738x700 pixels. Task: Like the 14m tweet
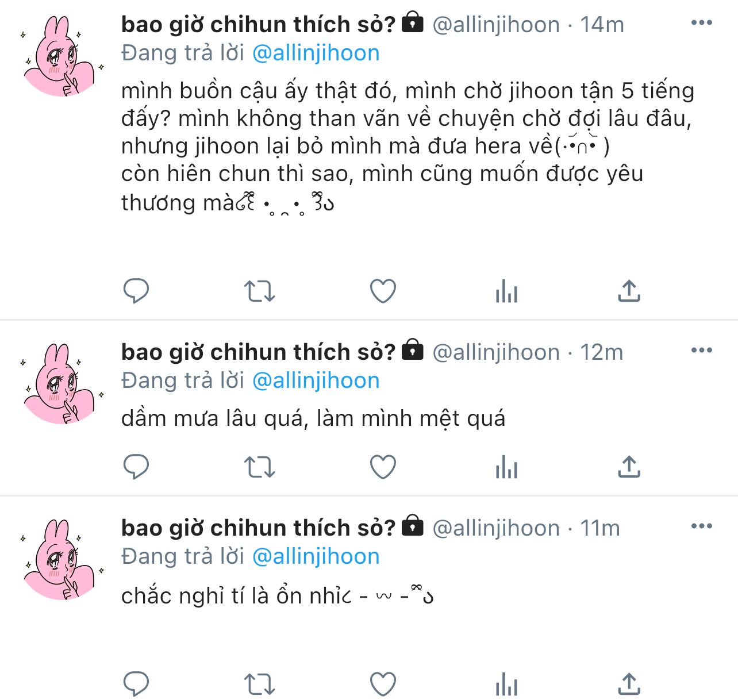pyautogui.click(x=383, y=291)
